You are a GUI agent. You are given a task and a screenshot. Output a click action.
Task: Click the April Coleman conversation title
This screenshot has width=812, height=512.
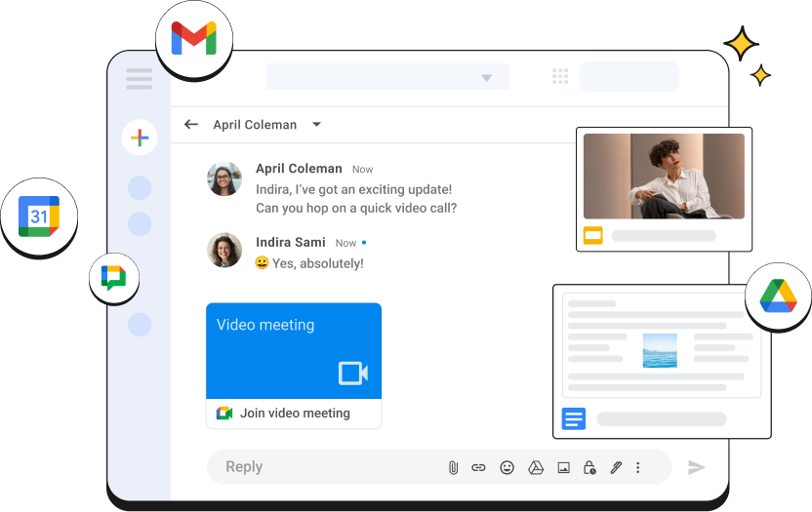255,125
